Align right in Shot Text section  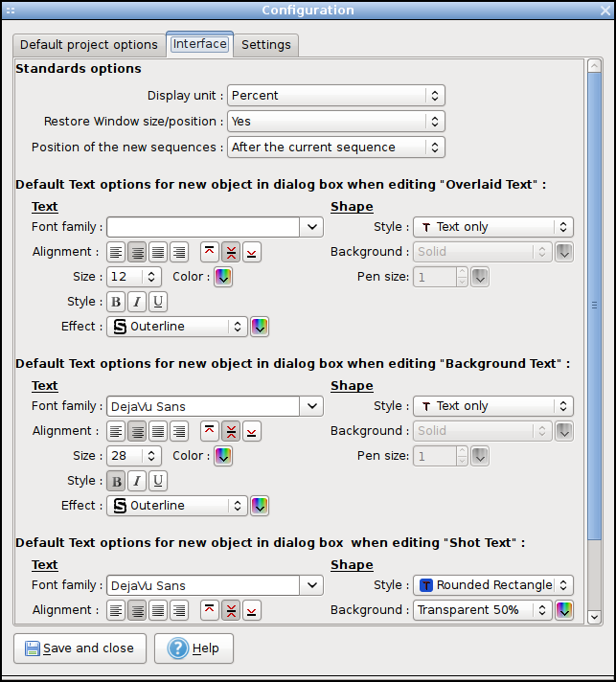[179, 611]
